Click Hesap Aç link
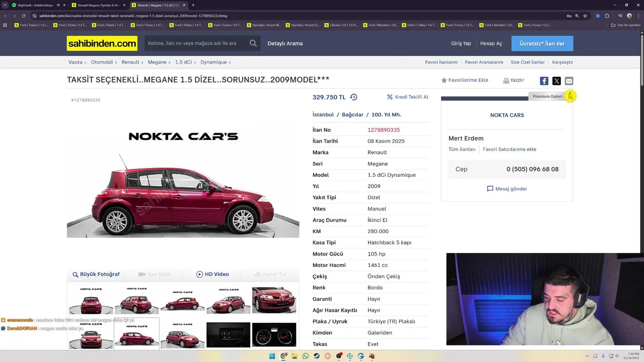Viewport: 644px width, 362px height. click(x=491, y=44)
